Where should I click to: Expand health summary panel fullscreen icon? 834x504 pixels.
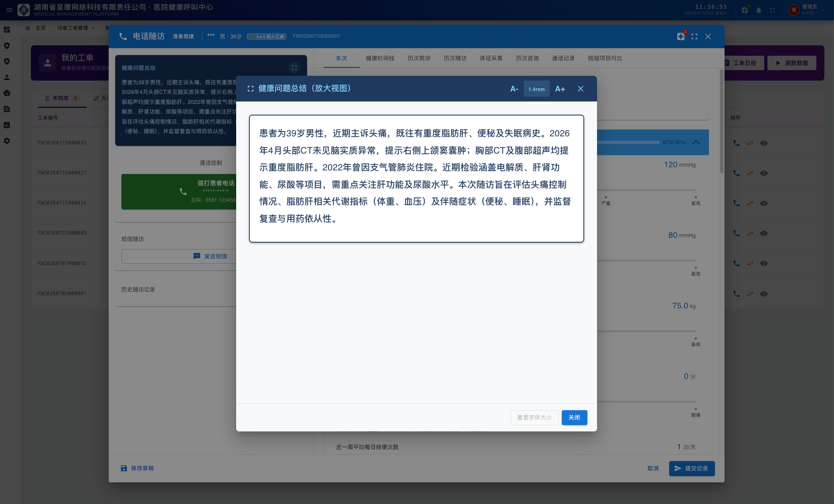(294, 68)
